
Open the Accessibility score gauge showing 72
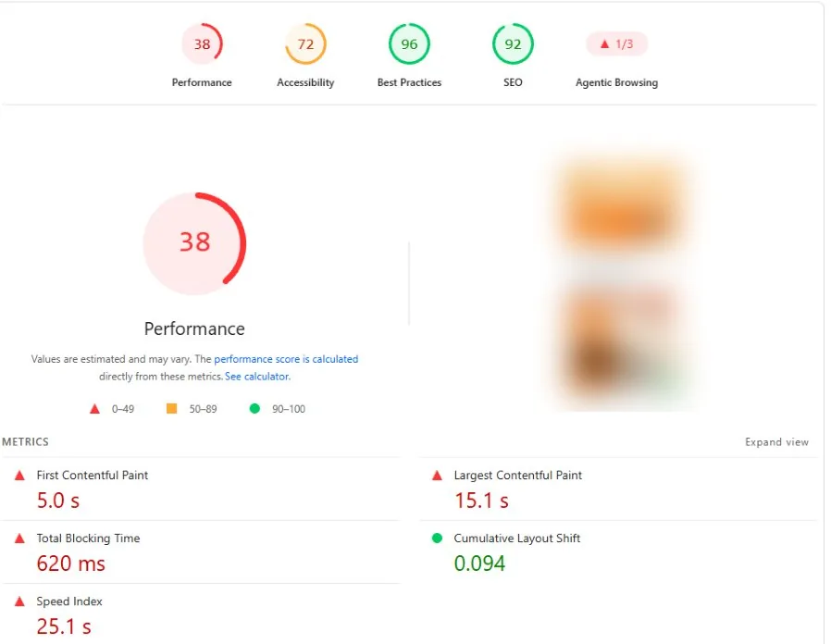pos(305,44)
